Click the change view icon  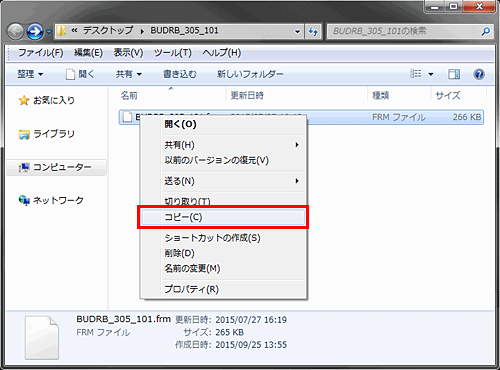click(415, 74)
